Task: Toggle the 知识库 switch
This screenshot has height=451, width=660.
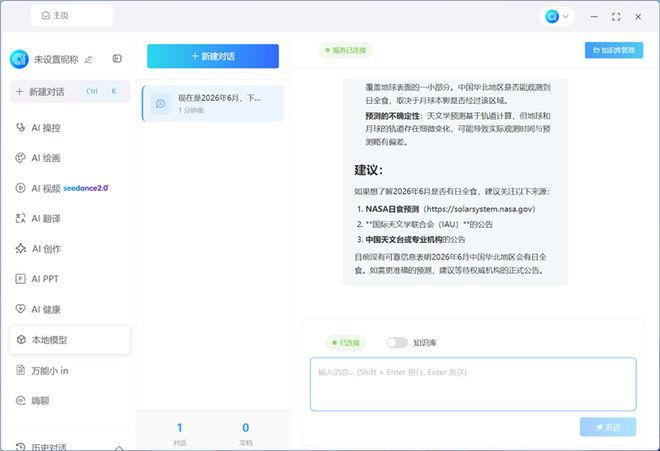Action: [397, 343]
